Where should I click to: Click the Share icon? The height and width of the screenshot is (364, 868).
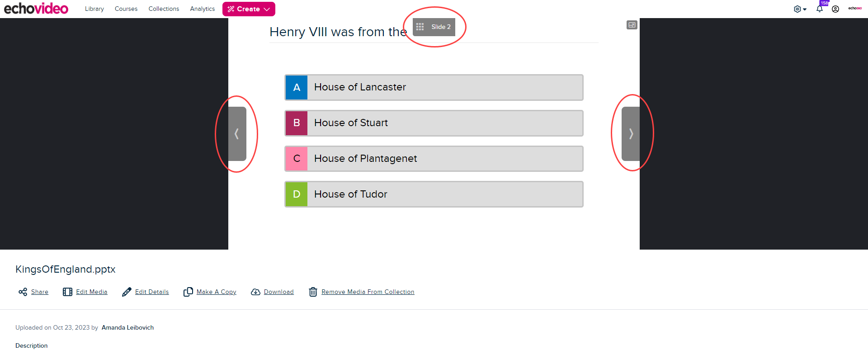coord(23,292)
